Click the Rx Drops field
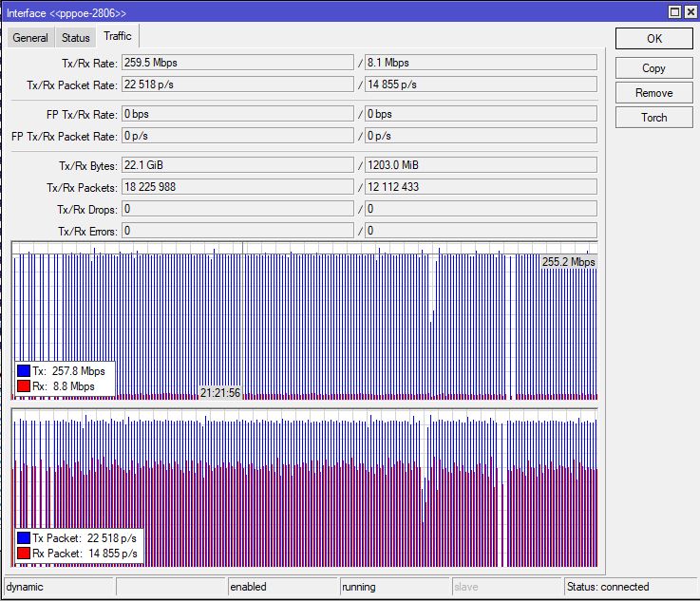 pos(481,209)
